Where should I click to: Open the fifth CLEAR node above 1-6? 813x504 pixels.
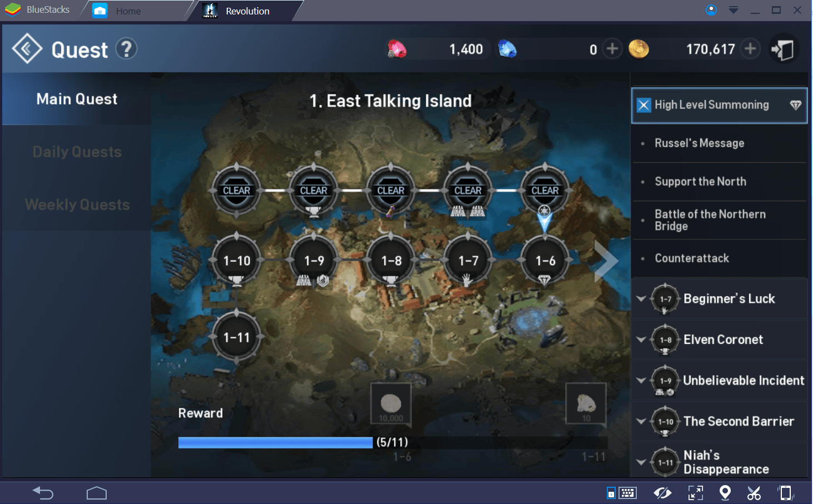[545, 190]
